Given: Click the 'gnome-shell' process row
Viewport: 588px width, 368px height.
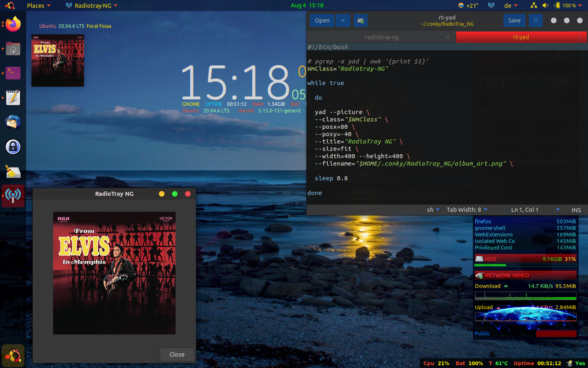Looking at the screenshot, I should pos(525,228).
